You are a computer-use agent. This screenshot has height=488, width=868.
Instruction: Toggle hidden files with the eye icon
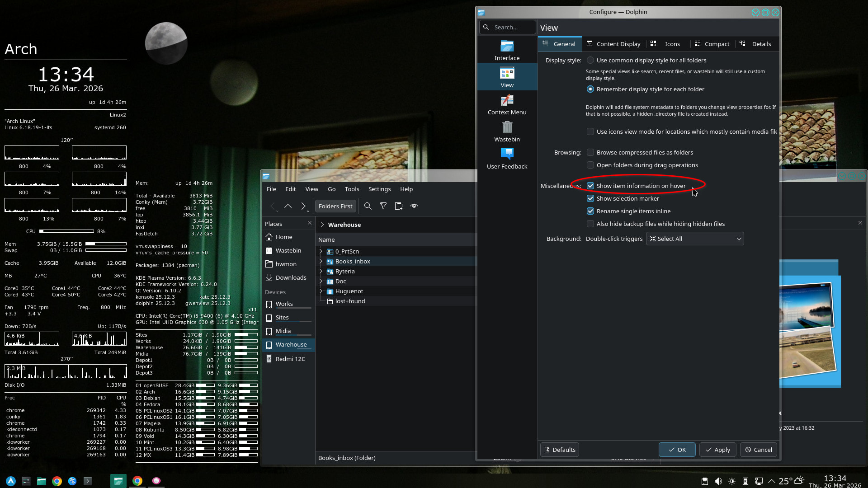(x=414, y=206)
